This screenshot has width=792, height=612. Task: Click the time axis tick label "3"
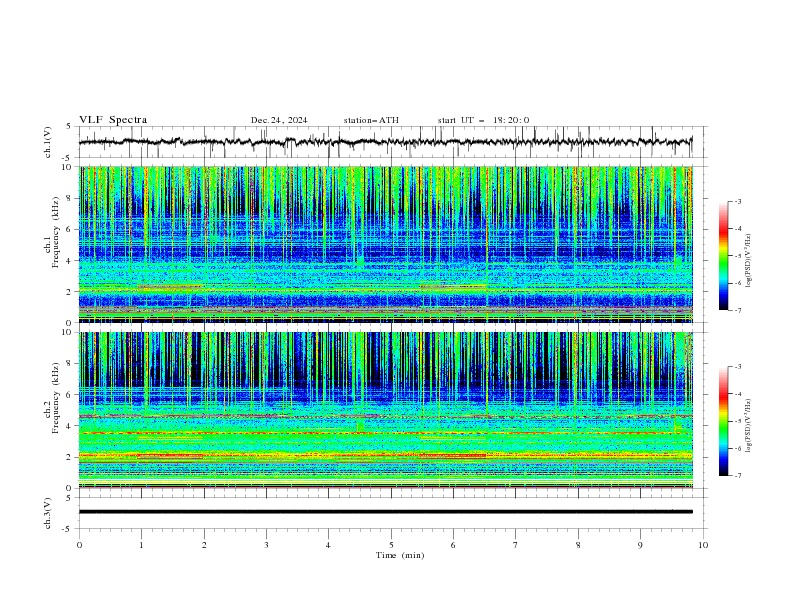pyautogui.click(x=266, y=545)
